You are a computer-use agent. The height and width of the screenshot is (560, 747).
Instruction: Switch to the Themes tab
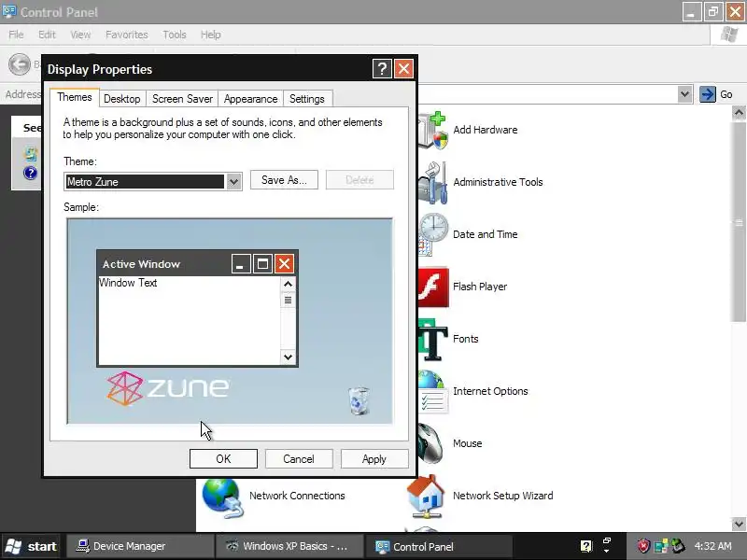click(x=75, y=97)
